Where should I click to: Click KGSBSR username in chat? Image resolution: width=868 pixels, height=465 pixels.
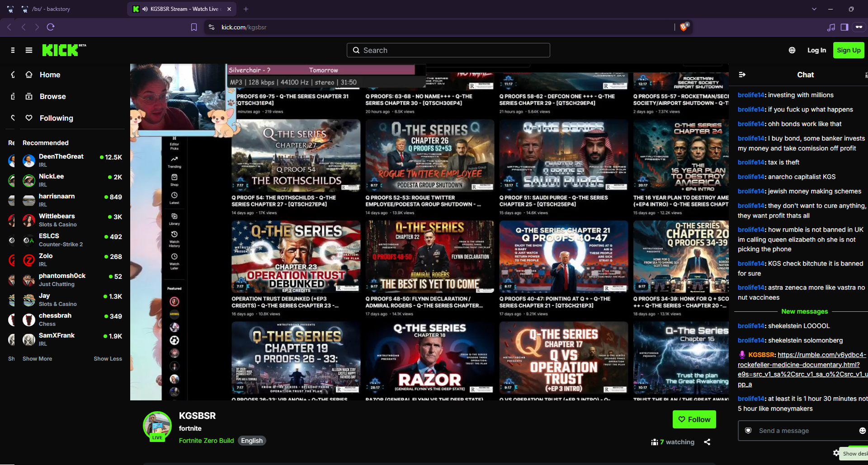[x=762, y=355]
